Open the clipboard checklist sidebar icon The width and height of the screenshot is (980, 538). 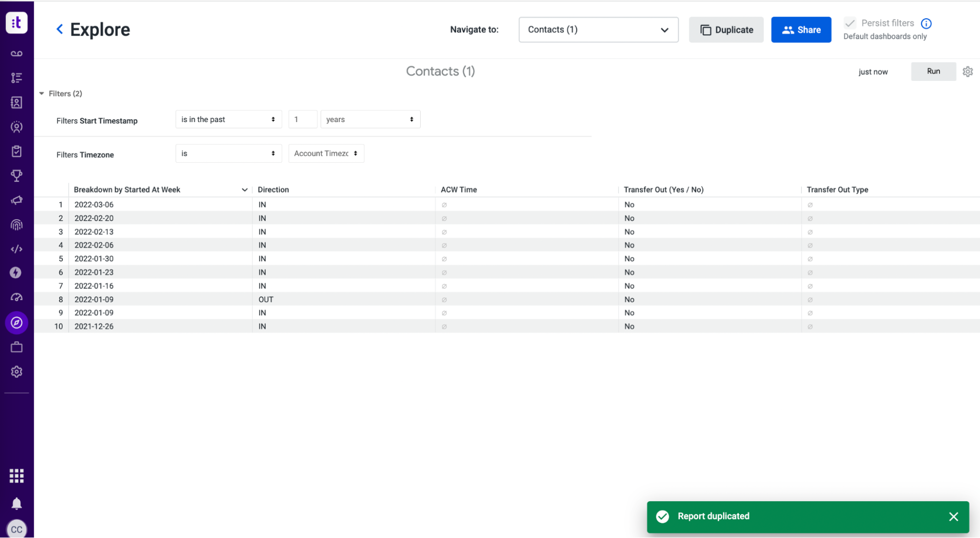click(x=17, y=151)
